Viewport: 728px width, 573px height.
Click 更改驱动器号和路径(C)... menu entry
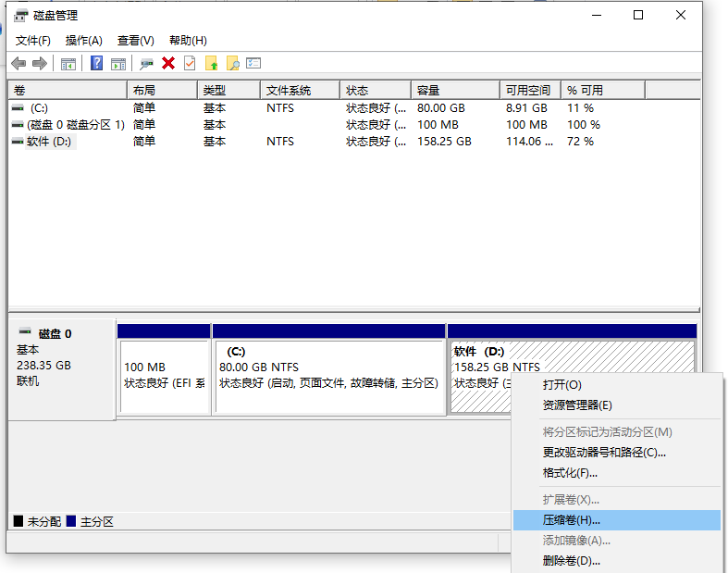point(604,453)
